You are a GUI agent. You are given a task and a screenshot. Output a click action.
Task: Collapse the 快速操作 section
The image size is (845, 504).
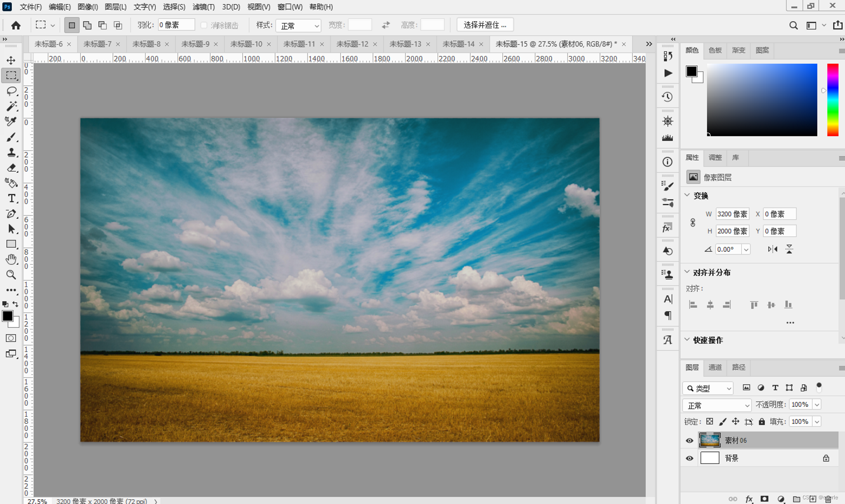687,339
